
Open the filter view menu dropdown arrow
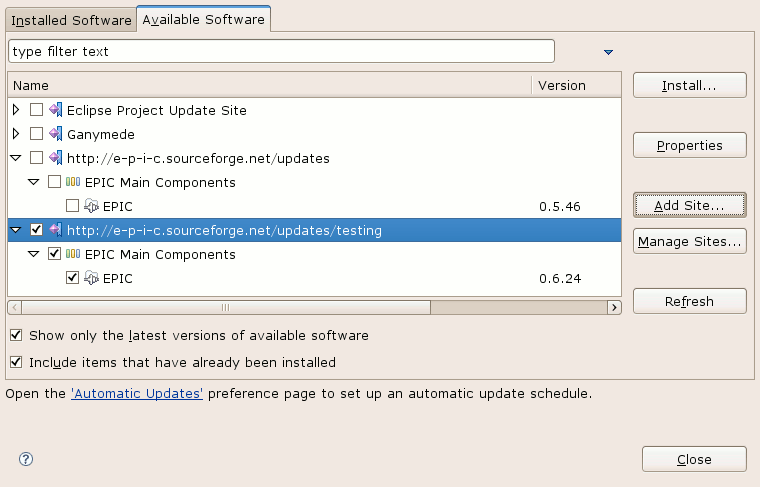608,52
